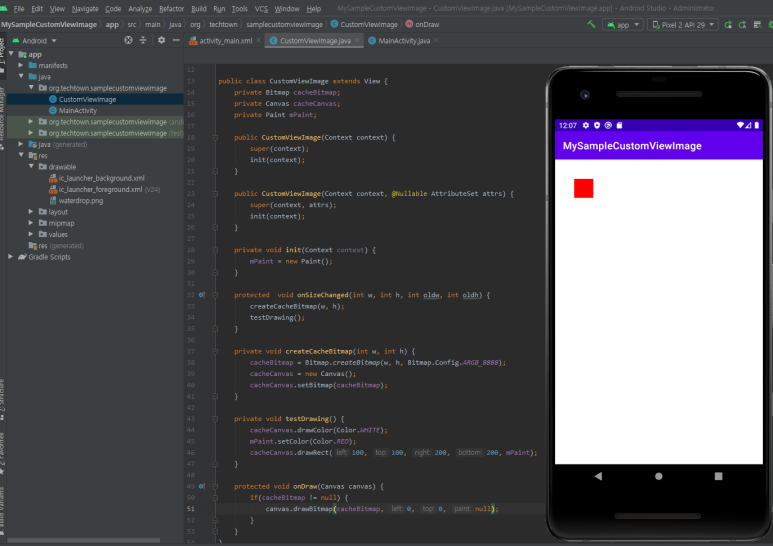Open the Tools menu

pyautogui.click(x=240, y=8)
